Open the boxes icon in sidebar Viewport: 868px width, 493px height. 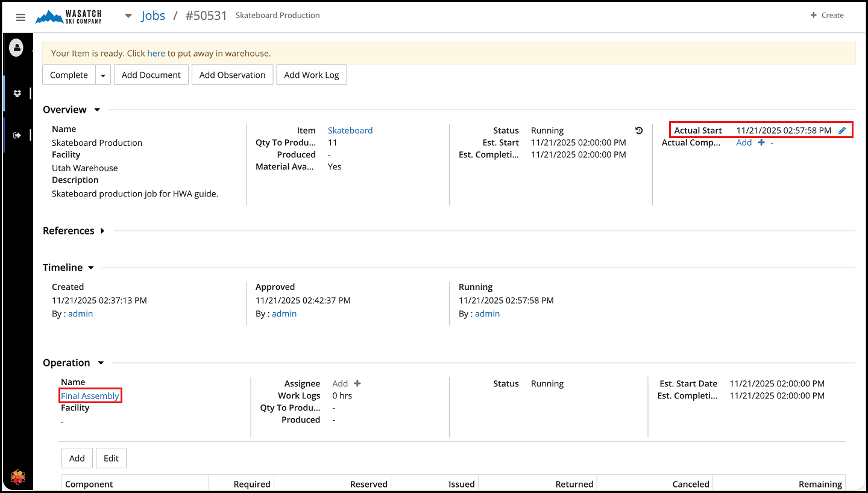click(17, 93)
